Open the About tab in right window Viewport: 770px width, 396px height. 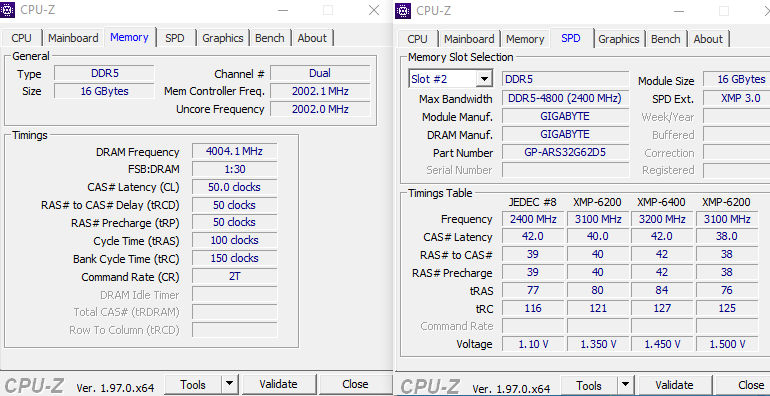pyautogui.click(x=708, y=39)
